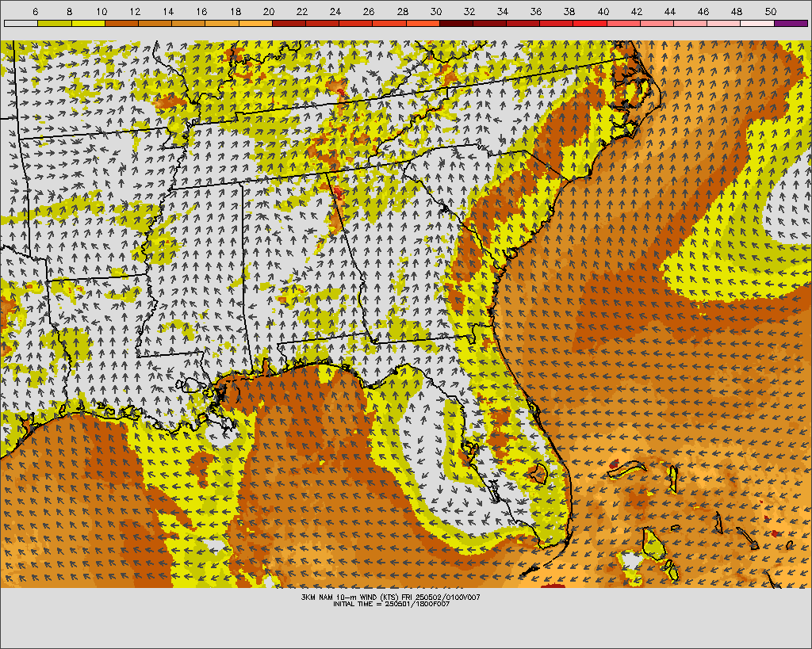Pick the yellow swatch between 8 and 10

coord(88,23)
